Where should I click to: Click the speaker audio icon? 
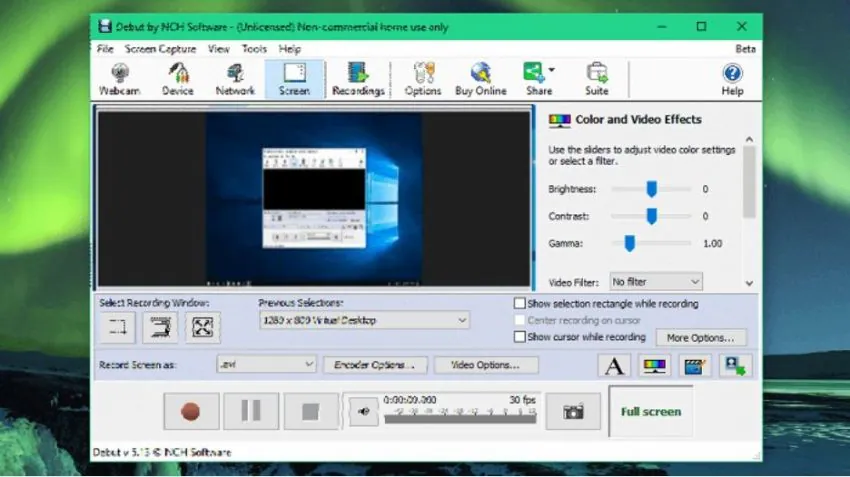pyautogui.click(x=364, y=412)
